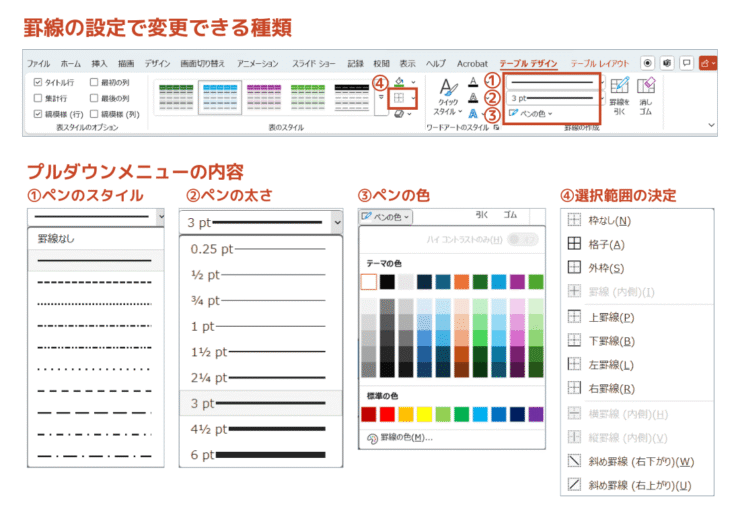Select 罫線なし in pen style list
This screenshot has height=505, width=740.
click(x=96, y=239)
